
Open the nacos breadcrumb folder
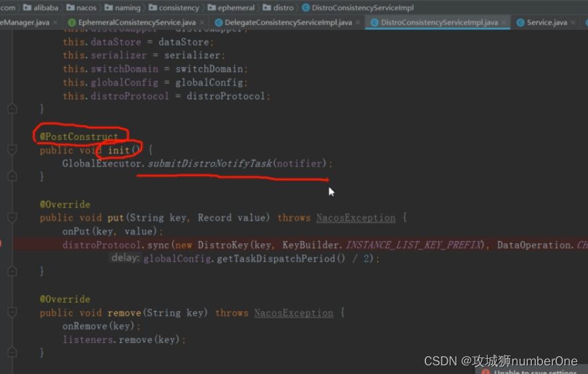click(82, 7)
